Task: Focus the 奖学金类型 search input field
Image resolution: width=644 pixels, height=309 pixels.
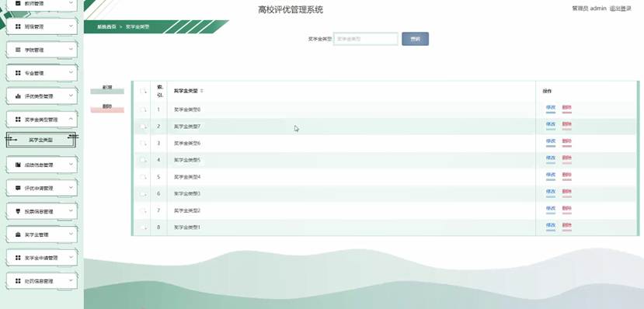Action: click(366, 39)
